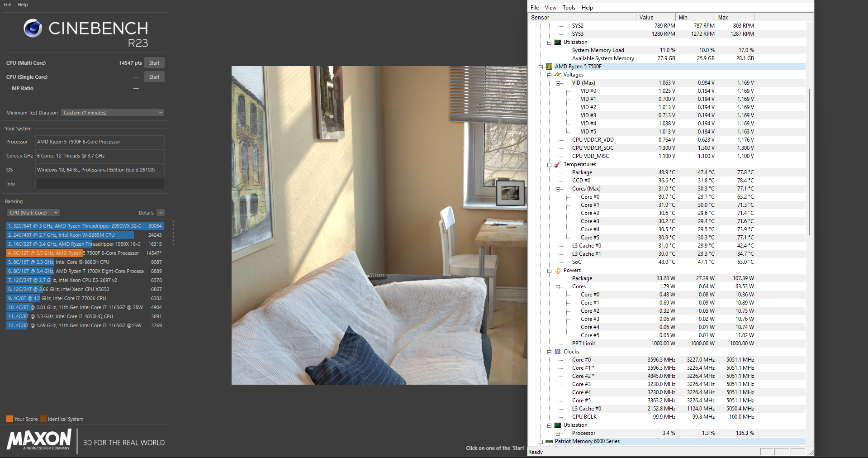This screenshot has height=458, width=868.
Task: Click the Sensor column header
Action: pos(582,17)
